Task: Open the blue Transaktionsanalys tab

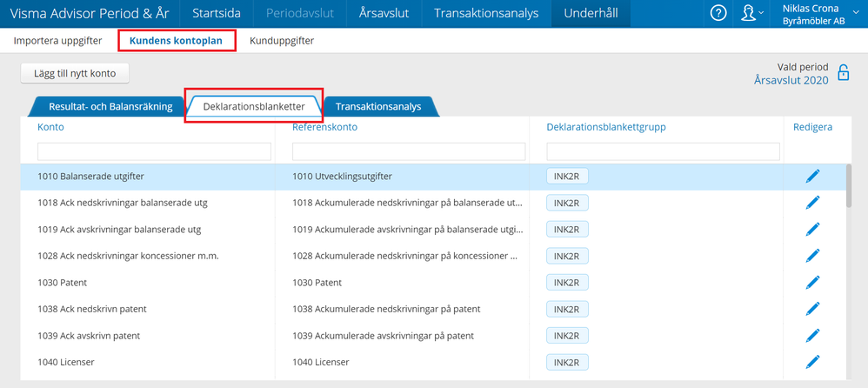Action: coord(378,106)
